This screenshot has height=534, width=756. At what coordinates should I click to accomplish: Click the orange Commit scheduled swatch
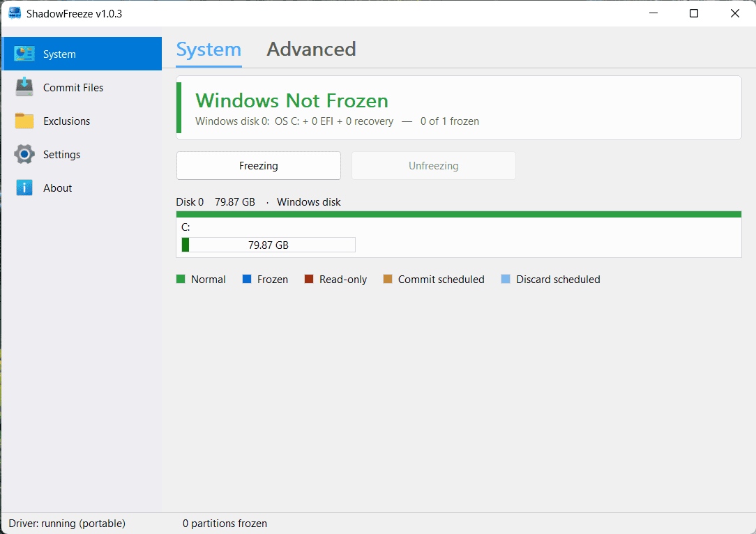388,279
